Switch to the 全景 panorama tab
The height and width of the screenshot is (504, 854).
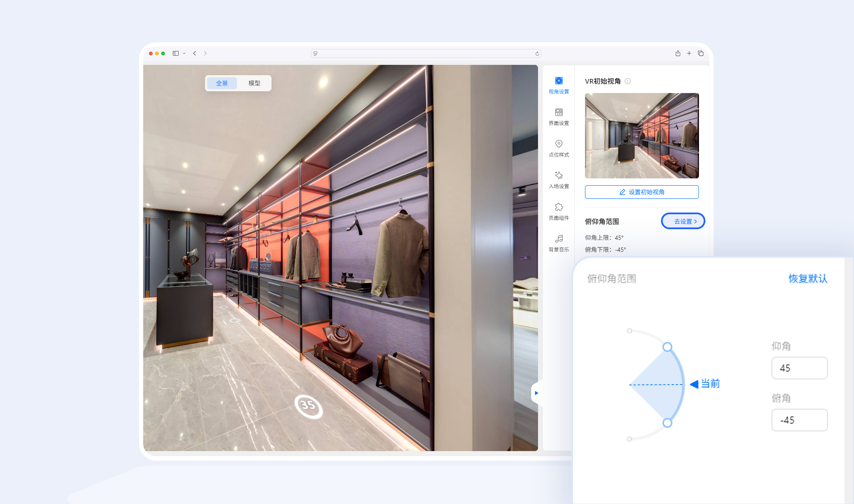[222, 83]
